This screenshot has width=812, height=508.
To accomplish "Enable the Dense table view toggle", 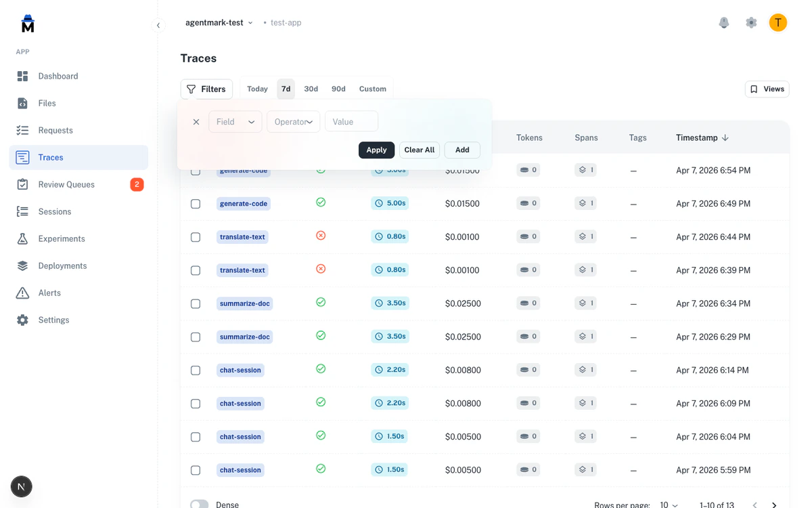I will pyautogui.click(x=199, y=503).
